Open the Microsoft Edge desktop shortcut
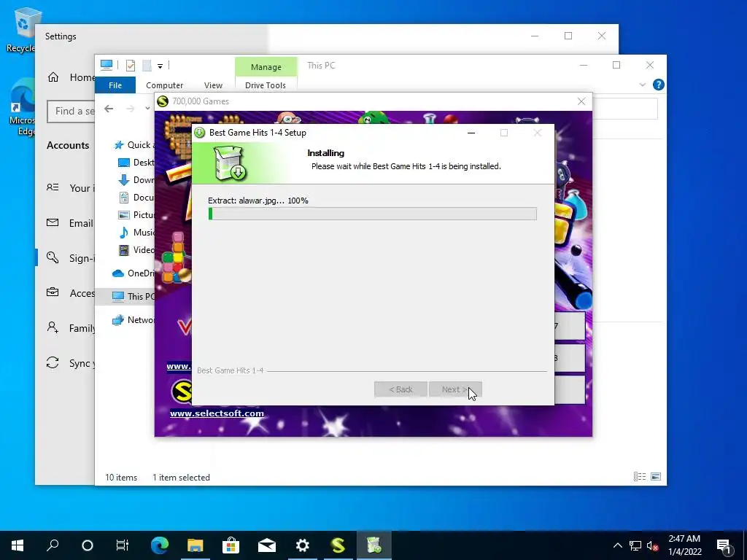This screenshot has width=747, height=560. click(x=22, y=107)
